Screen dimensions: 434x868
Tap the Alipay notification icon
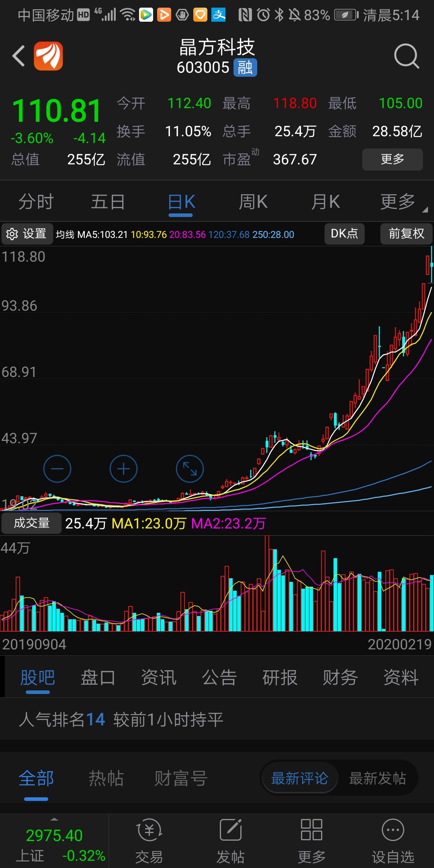pyautogui.click(x=219, y=15)
